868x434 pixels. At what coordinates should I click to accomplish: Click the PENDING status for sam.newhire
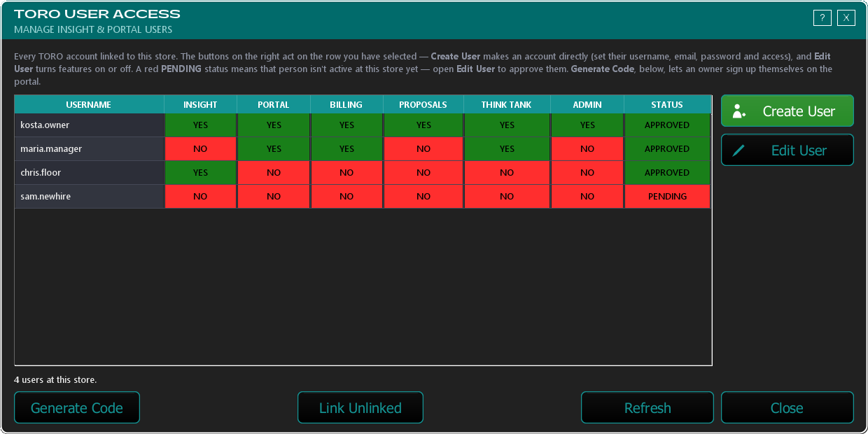tap(667, 197)
